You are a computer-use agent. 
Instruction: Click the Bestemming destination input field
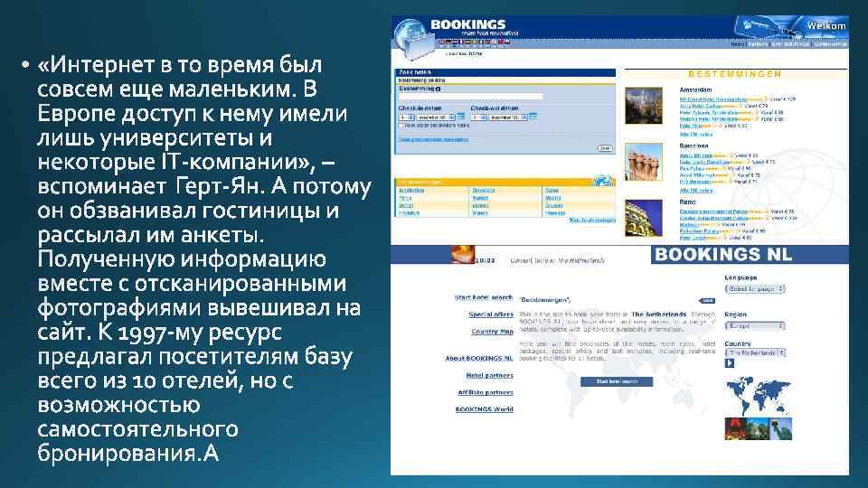point(470,97)
